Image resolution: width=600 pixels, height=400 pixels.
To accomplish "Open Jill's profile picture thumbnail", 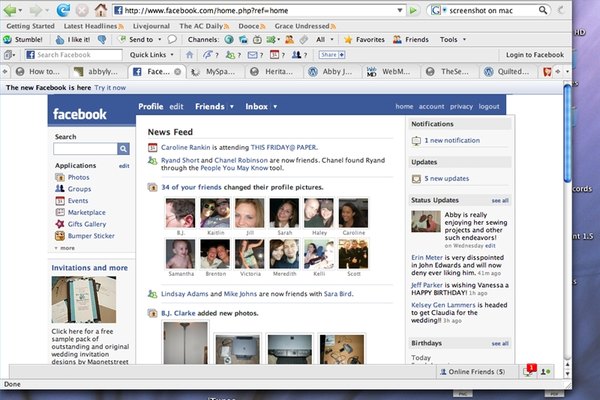I will point(249,213).
